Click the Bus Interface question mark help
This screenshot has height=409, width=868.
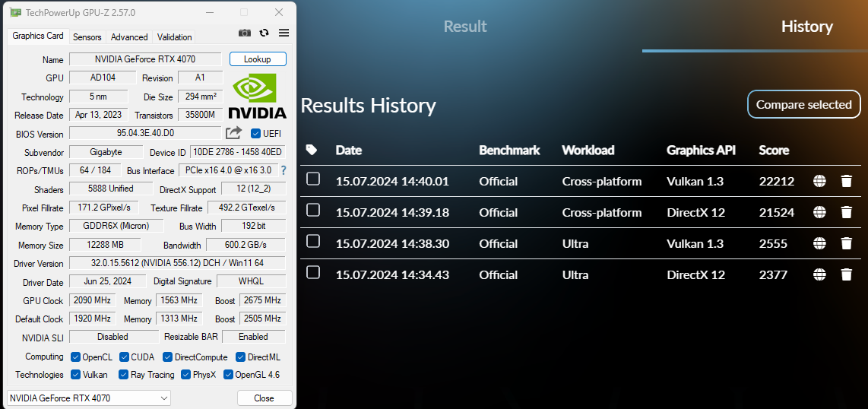[x=284, y=170]
